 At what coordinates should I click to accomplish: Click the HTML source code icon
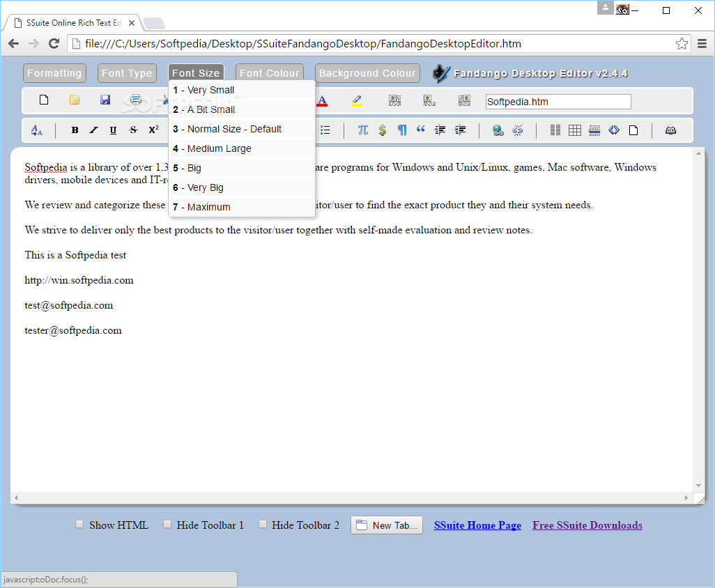point(614,130)
